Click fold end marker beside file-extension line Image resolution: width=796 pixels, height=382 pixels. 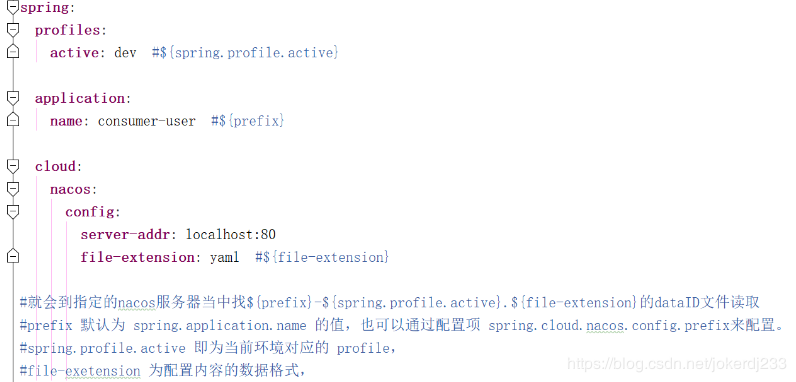(x=13, y=257)
